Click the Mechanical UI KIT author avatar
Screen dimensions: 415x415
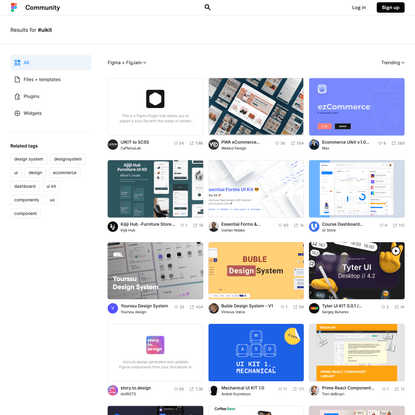click(214, 390)
